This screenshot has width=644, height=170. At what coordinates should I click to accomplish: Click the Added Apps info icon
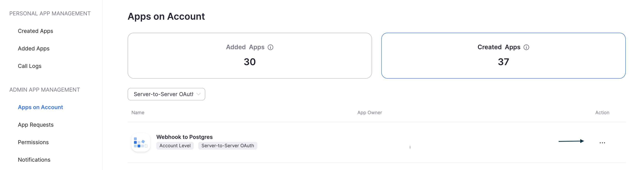(x=270, y=47)
